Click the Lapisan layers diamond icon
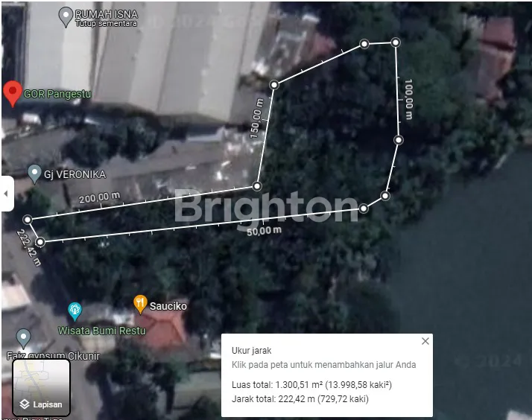This screenshot has height=420, width=532. pos(25,404)
